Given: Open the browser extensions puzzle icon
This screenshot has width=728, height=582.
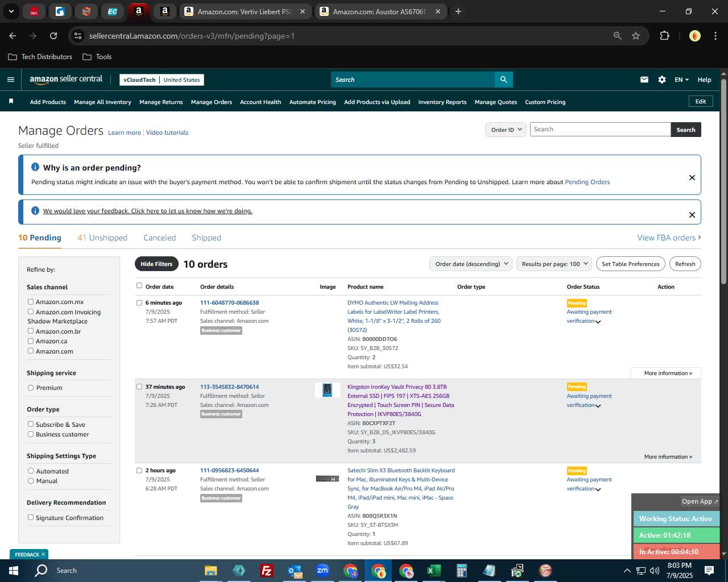Looking at the screenshot, I should 664,36.
